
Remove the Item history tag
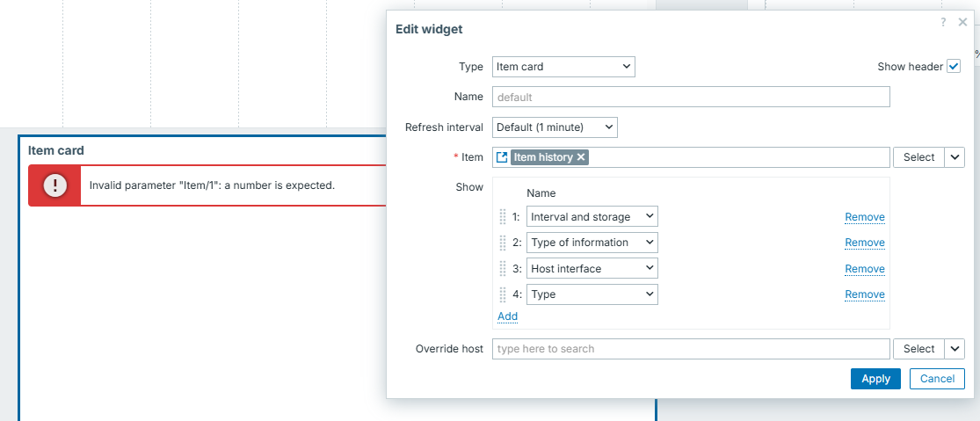581,157
